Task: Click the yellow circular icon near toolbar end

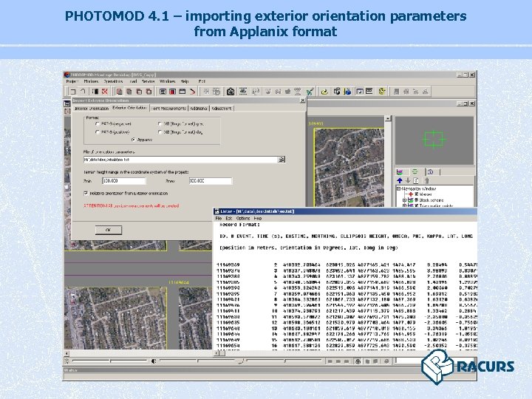Action: tap(382, 92)
